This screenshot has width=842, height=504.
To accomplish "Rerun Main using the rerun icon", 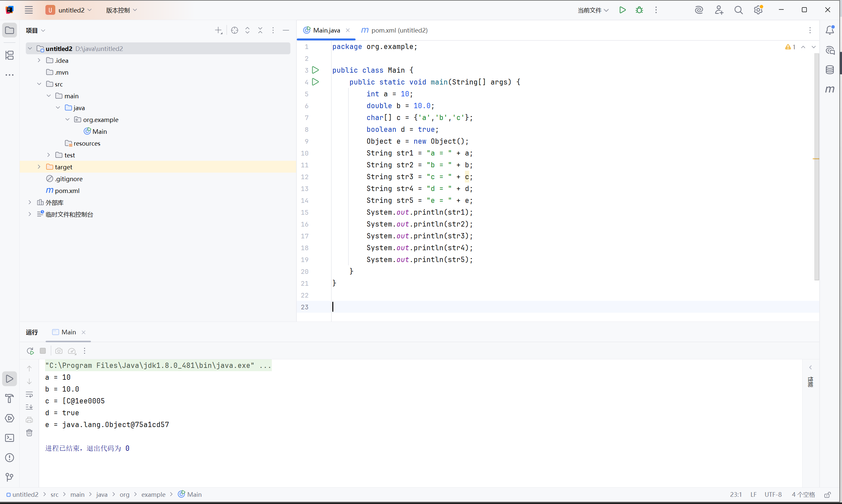I will [30, 351].
